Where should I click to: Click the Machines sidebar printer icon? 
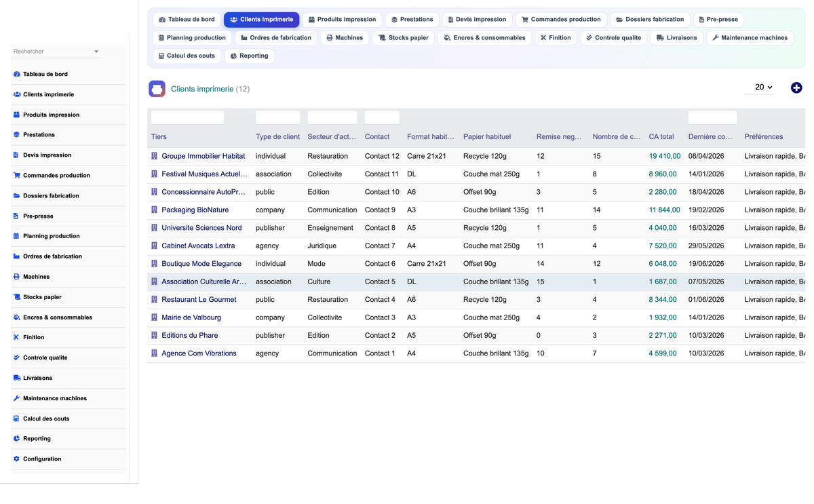(x=17, y=277)
